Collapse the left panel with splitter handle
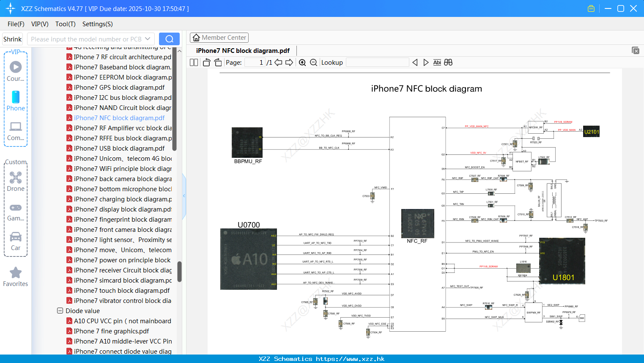 coord(184,196)
